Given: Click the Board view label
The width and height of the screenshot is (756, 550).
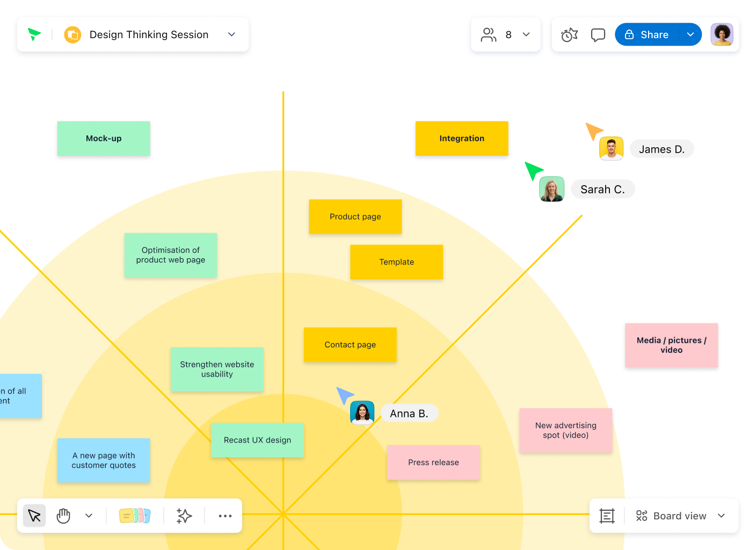Looking at the screenshot, I should click(680, 516).
